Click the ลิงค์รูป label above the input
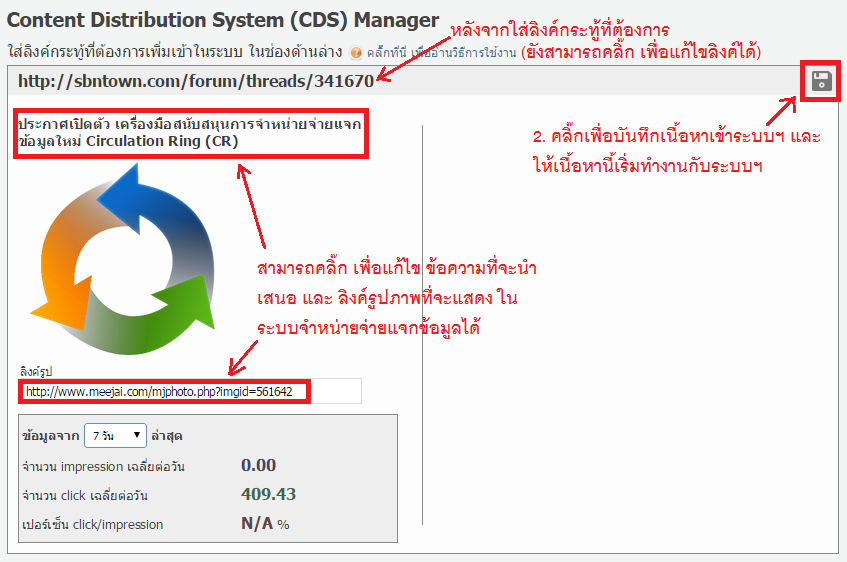Screen dimensions: 847x562 point(36,371)
